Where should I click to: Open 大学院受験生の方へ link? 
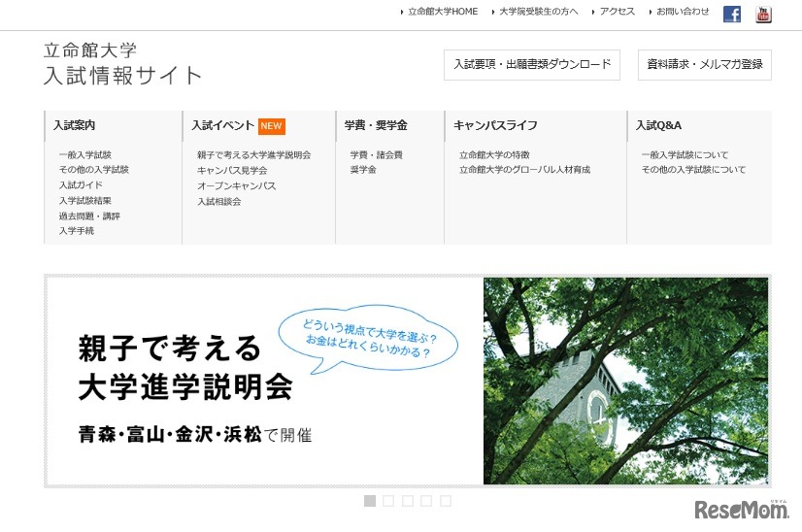point(539,12)
